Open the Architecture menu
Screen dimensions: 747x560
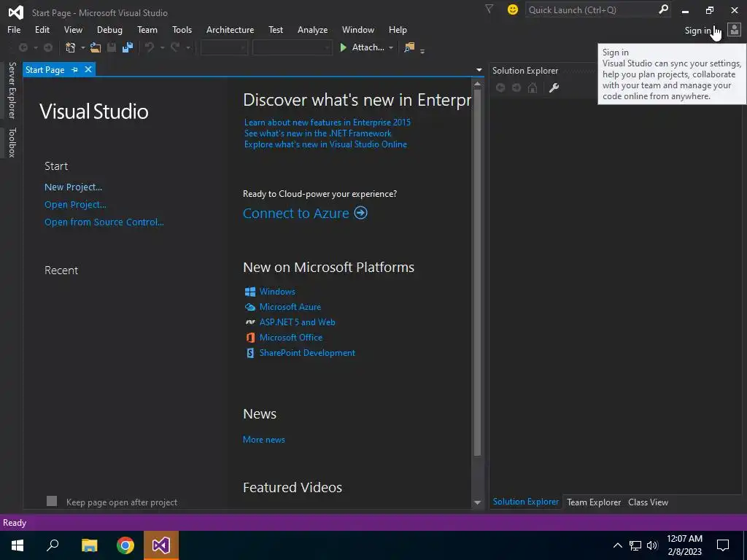pos(230,29)
